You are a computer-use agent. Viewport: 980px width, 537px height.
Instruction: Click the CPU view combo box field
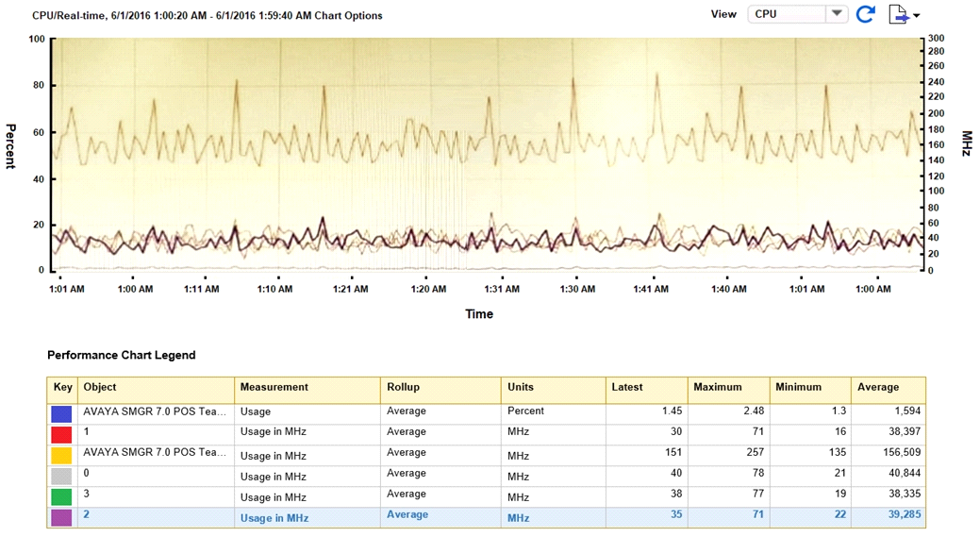click(788, 14)
